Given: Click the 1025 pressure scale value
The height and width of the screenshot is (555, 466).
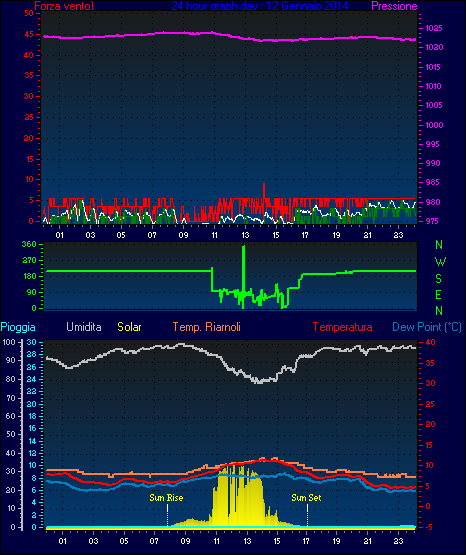Looking at the screenshot, I should 434,28.
